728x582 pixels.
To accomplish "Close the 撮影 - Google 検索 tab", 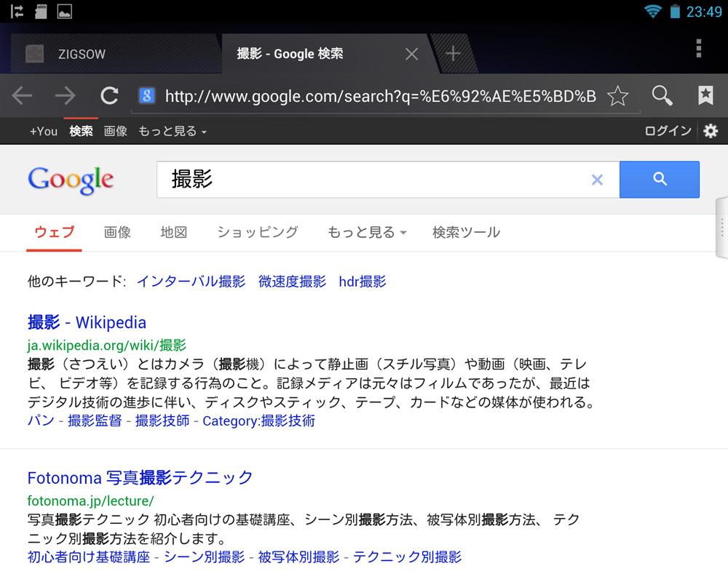I will [411, 55].
